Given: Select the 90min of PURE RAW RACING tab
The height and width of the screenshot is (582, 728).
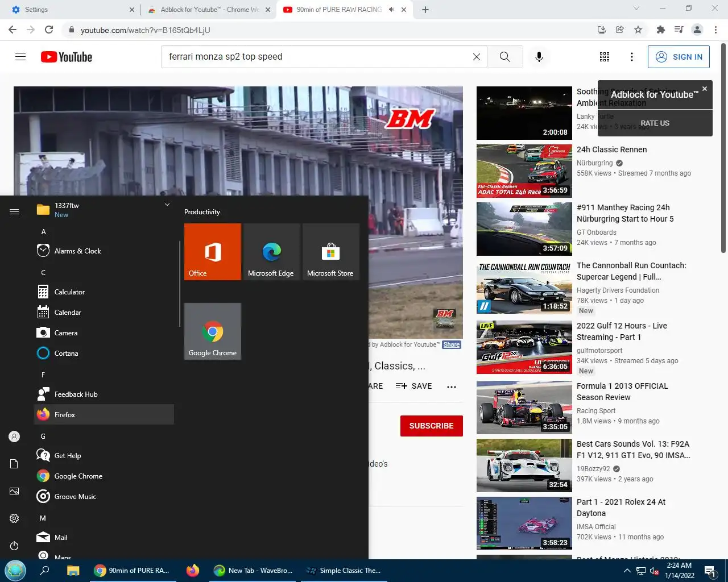Looking at the screenshot, I should point(339,10).
